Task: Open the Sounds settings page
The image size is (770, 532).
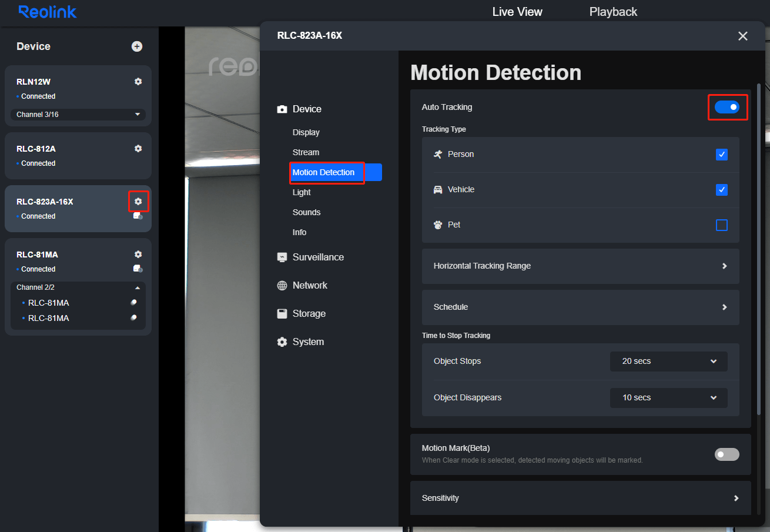Action: point(307,212)
